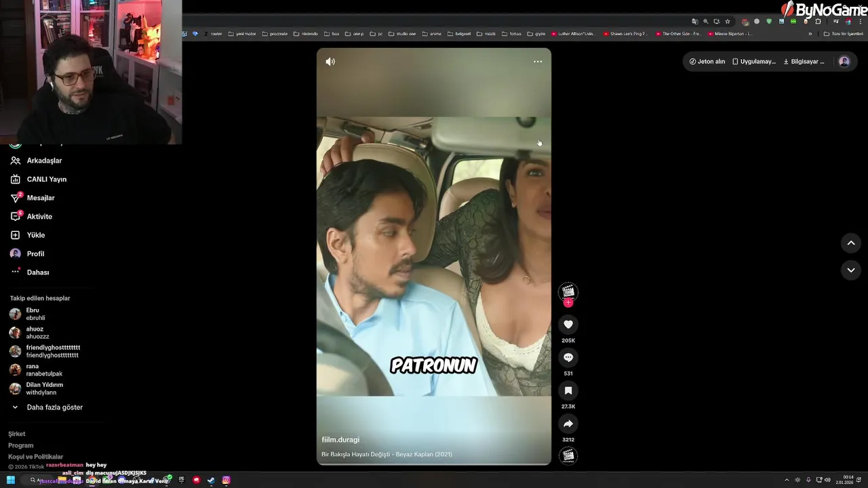This screenshot has width=868, height=488.
Task: Click Jeton alın button
Action: [x=707, y=62]
